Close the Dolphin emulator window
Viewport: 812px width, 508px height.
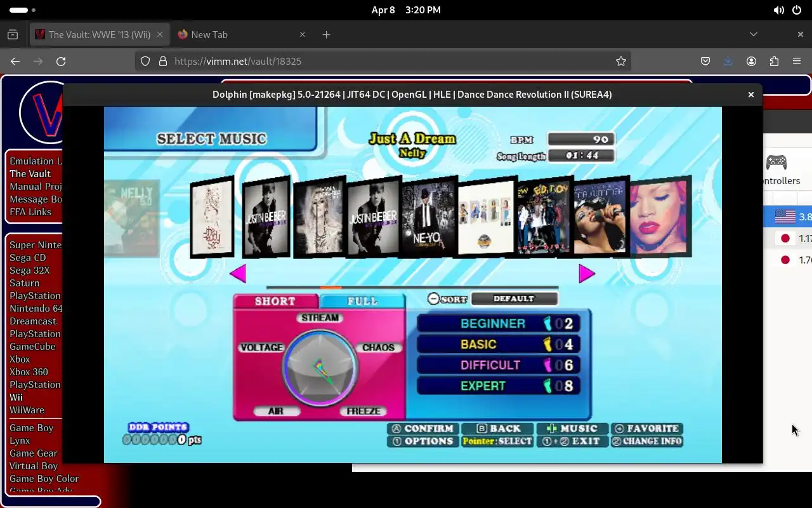(x=750, y=94)
